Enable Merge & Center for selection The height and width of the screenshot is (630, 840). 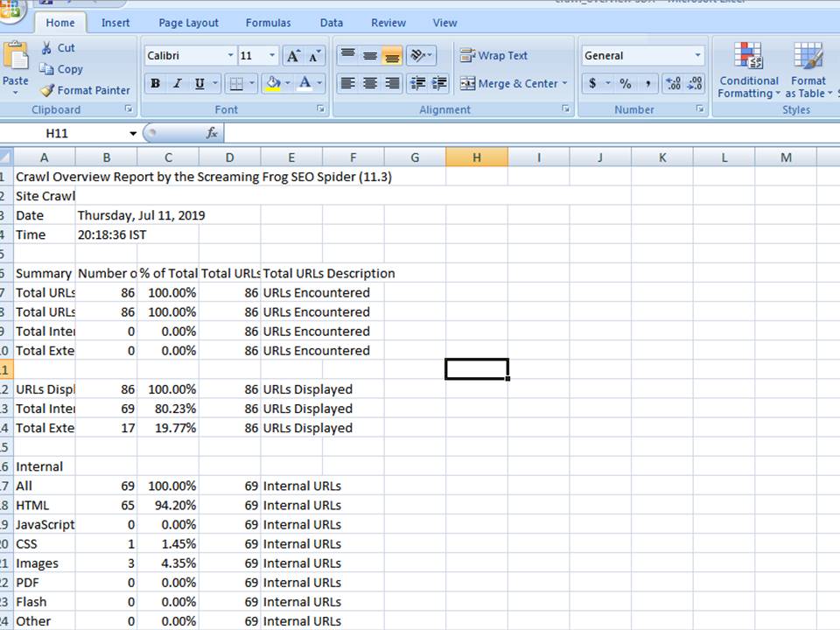pyautogui.click(x=512, y=83)
